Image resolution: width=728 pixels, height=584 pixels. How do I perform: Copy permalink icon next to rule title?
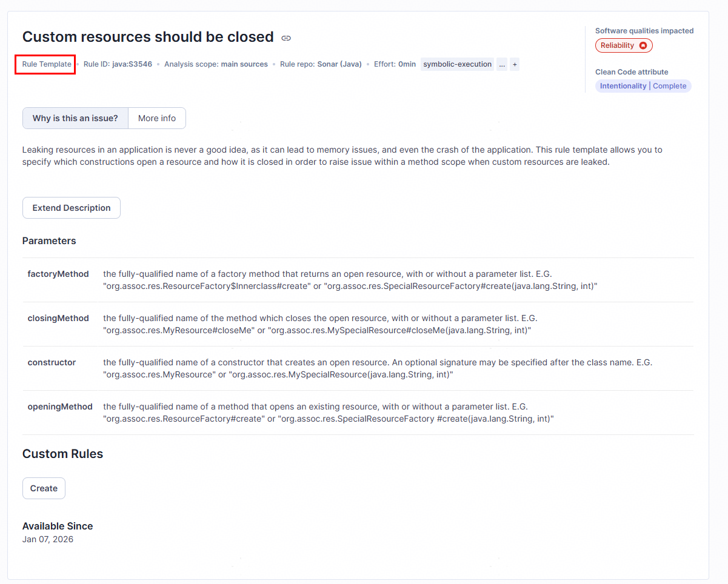click(x=286, y=38)
